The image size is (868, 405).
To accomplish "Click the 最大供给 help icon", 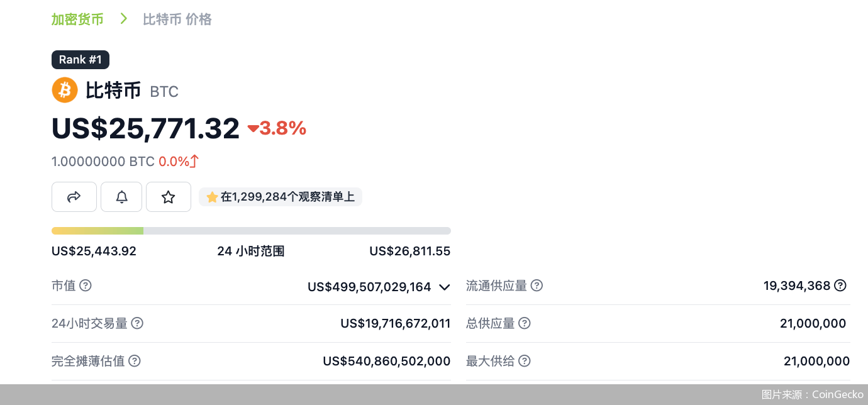I will pyautogui.click(x=525, y=360).
